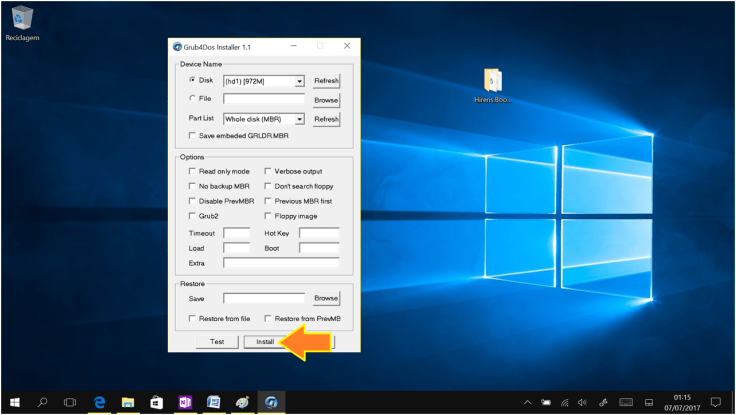
Task: Enable the Read only mode checkbox
Action: point(193,171)
